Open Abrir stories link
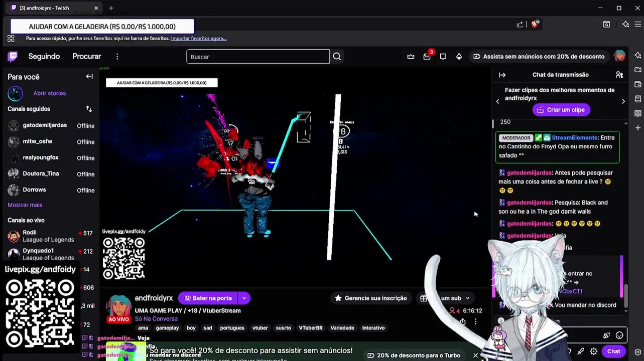The image size is (644, 361). pos(49,93)
